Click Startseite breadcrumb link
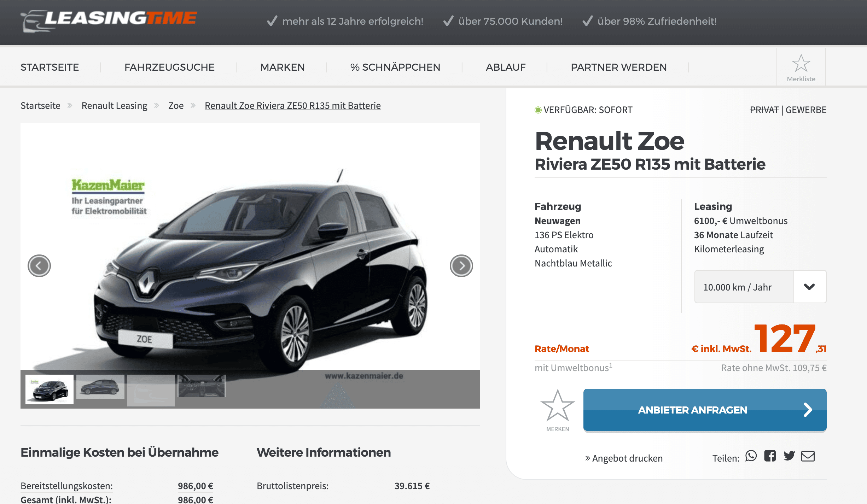 pos(40,106)
